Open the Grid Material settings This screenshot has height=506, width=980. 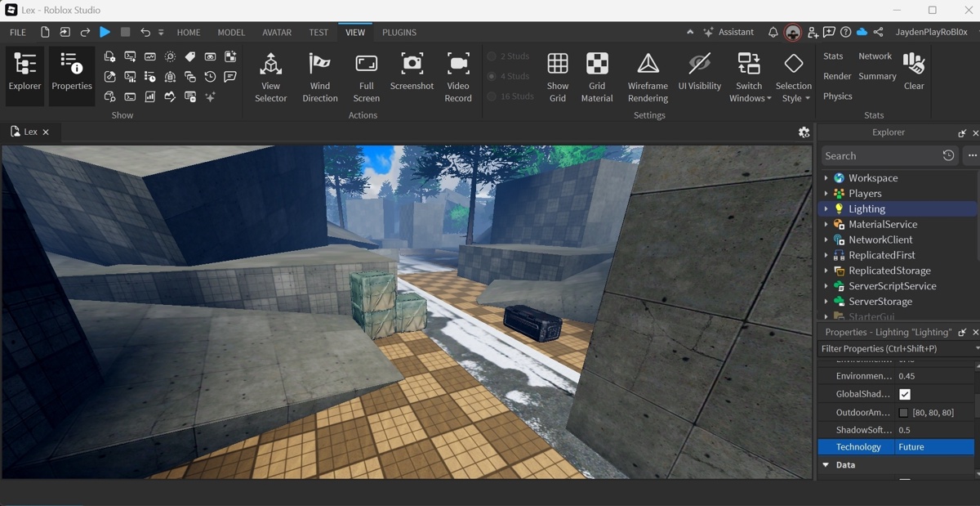597,78
